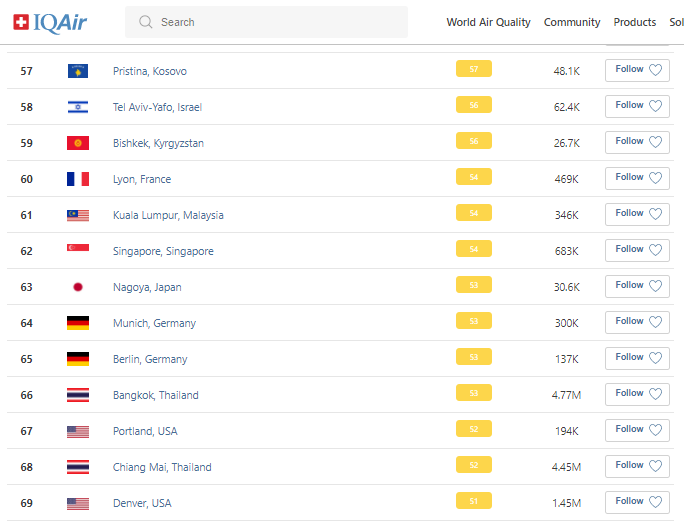684x524 pixels.
Task: Follow Berlin, Germany
Action: point(637,358)
